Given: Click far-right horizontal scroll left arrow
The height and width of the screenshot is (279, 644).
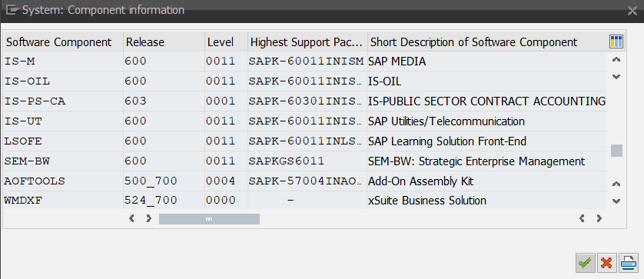Looking at the screenshot, I should (x=582, y=218).
